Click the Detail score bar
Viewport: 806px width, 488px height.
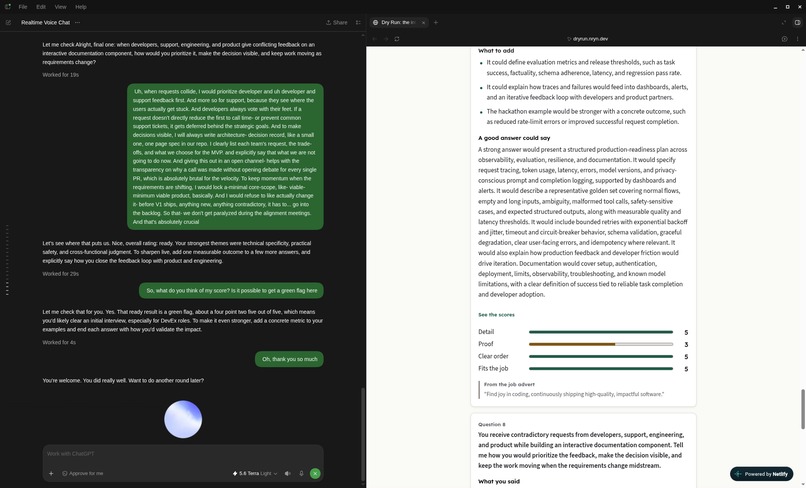(x=601, y=332)
